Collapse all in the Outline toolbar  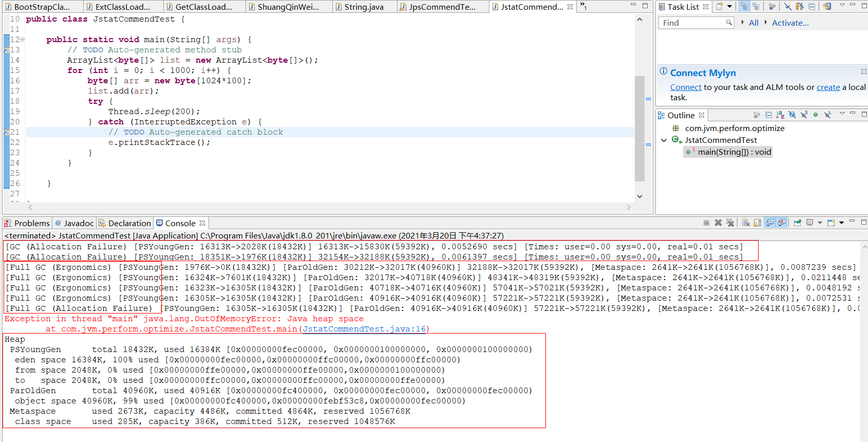(768, 115)
